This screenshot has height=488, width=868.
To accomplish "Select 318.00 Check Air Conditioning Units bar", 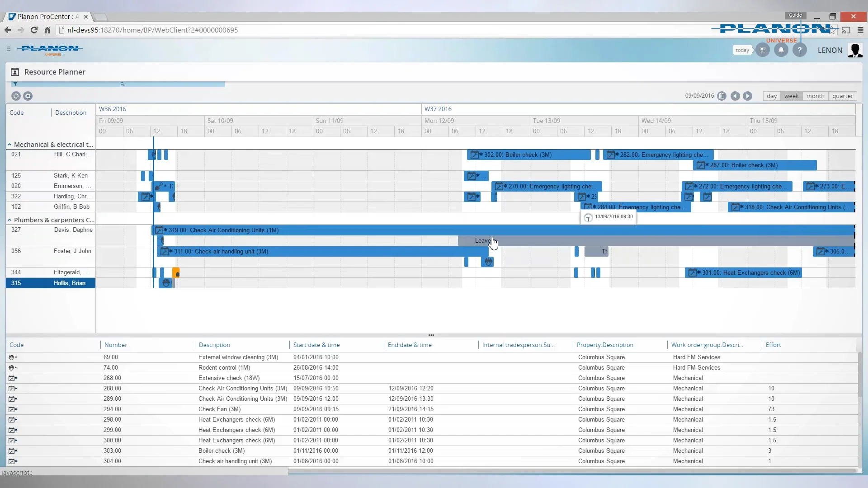I will [791, 207].
